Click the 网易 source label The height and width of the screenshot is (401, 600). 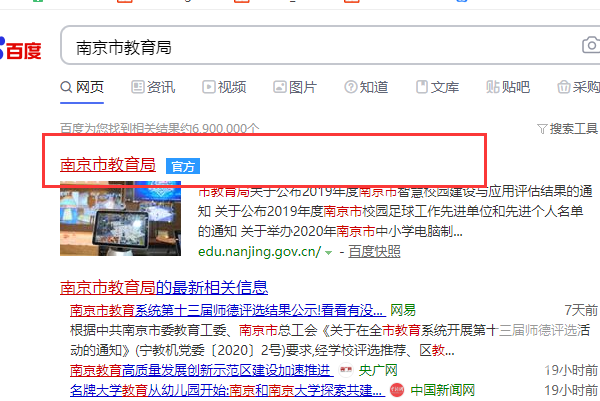403,310
